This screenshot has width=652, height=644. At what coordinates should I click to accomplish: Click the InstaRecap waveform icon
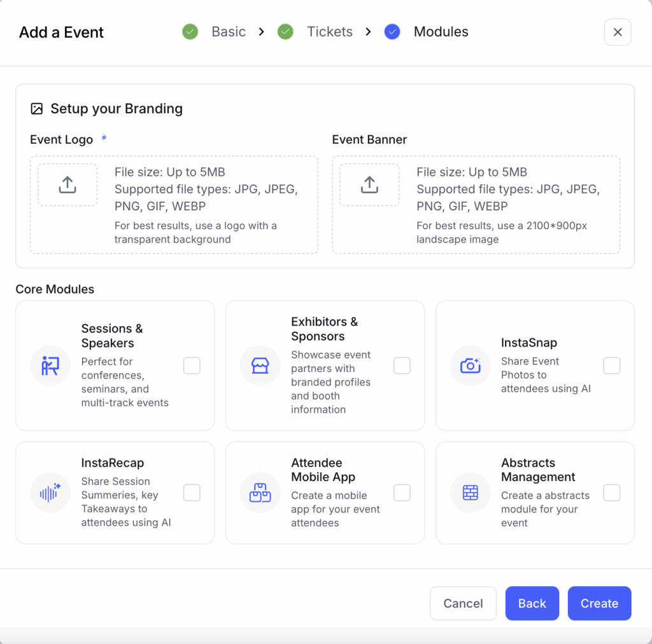pyautogui.click(x=50, y=492)
